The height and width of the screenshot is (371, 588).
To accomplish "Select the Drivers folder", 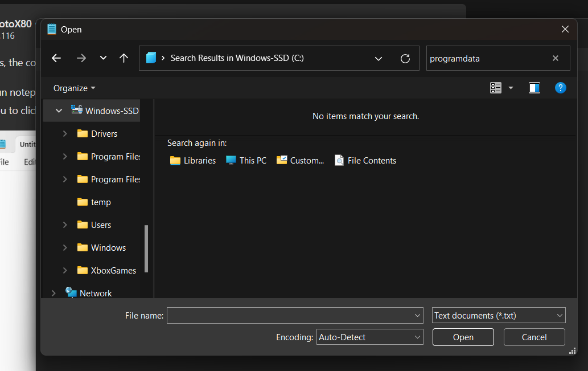I will click(x=97, y=134).
